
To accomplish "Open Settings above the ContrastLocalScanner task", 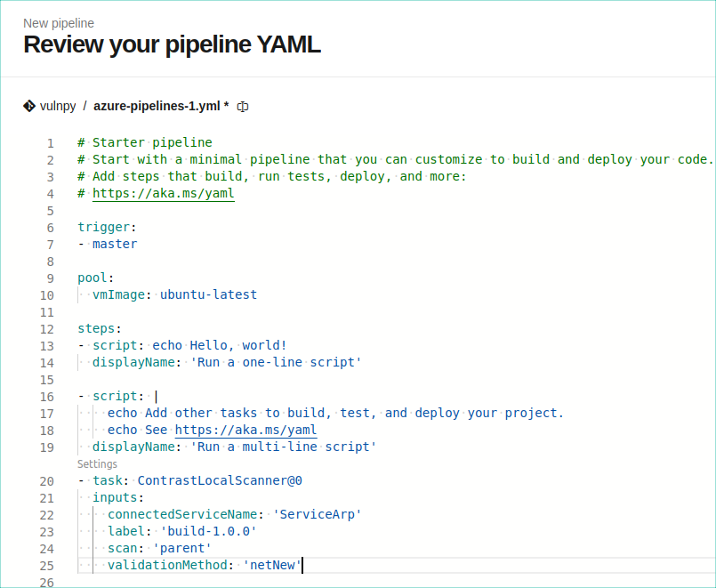I will [97, 464].
